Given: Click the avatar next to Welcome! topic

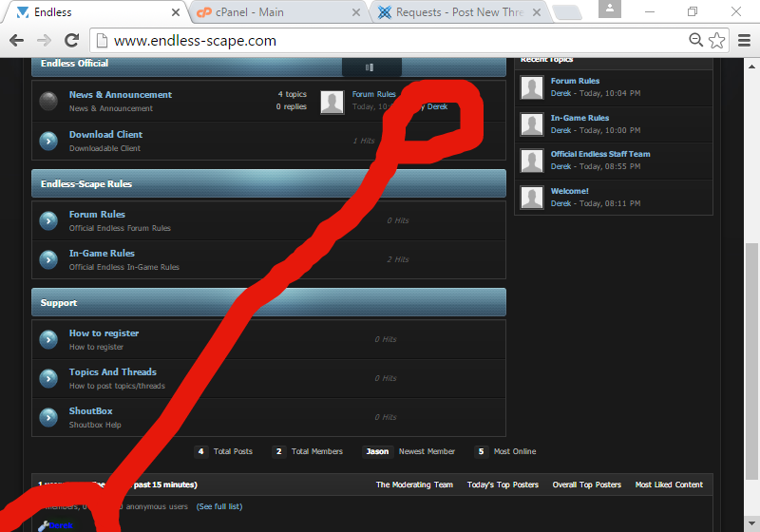Looking at the screenshot, I should [x=532, y=198].
